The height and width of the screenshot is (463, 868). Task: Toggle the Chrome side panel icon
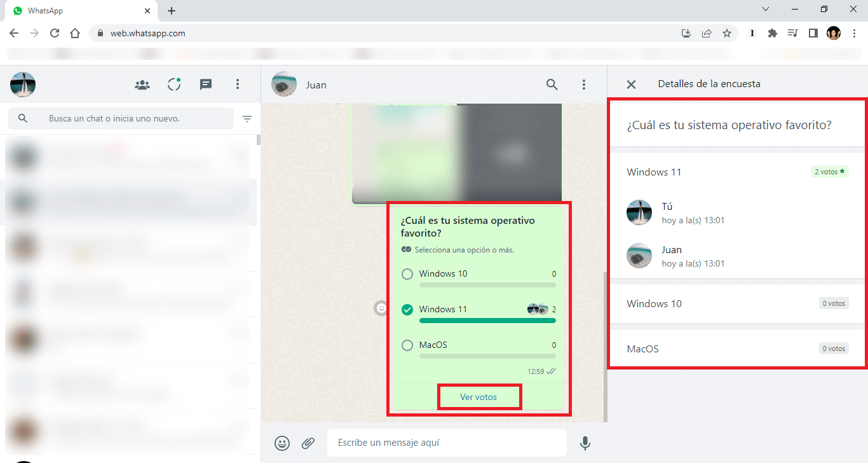pyautogui.click(x=813, y=34)
